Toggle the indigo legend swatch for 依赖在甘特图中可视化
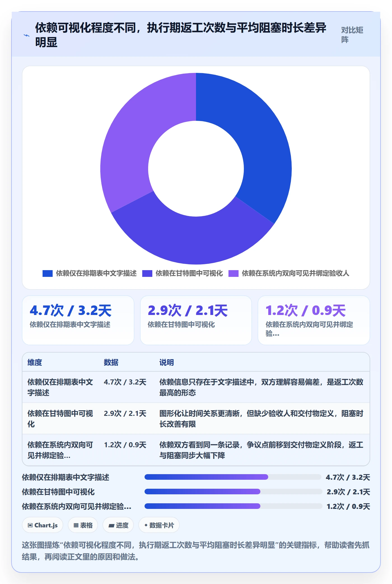This screenshot has height=584, width=392. point(147,274)
